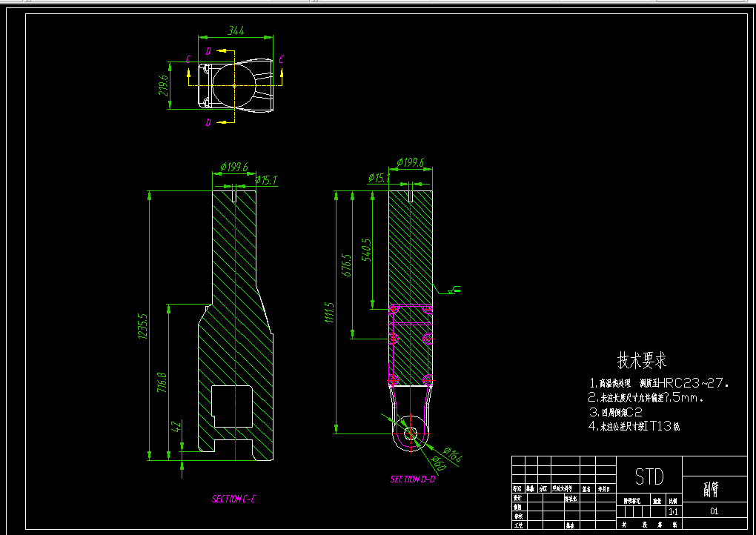756x535 pixels.
Task: Select the IT13 tolerance note line
Action: (634, 426)
